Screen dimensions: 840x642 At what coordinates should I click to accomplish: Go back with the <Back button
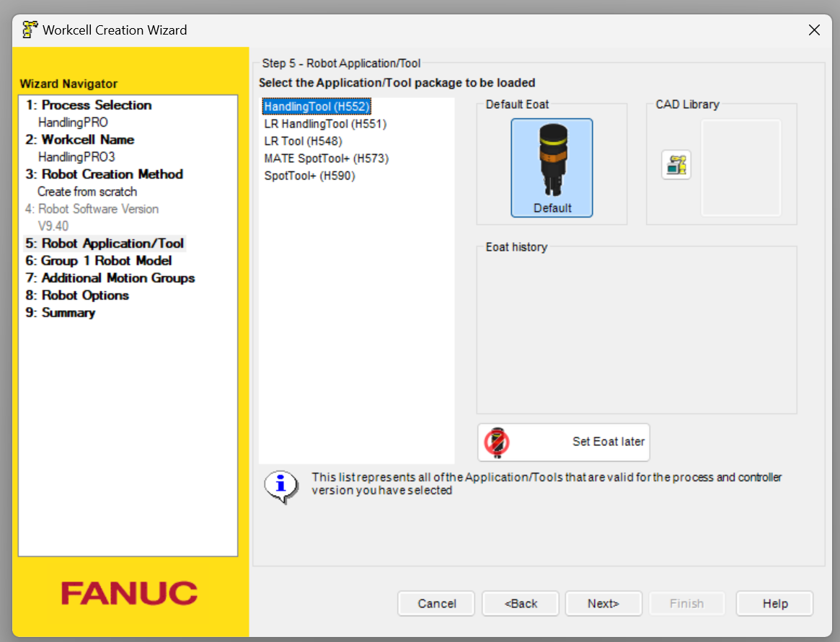click(521, 603)
